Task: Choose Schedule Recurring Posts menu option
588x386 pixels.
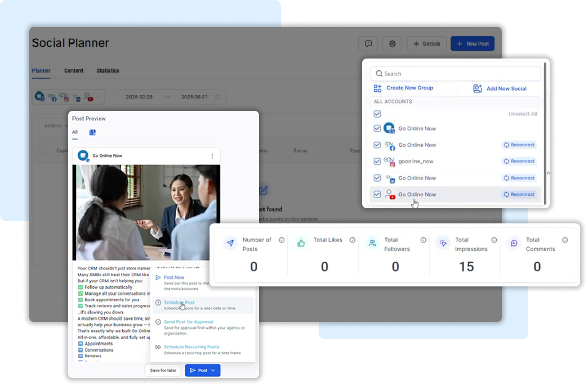Action: coord(191,347)
